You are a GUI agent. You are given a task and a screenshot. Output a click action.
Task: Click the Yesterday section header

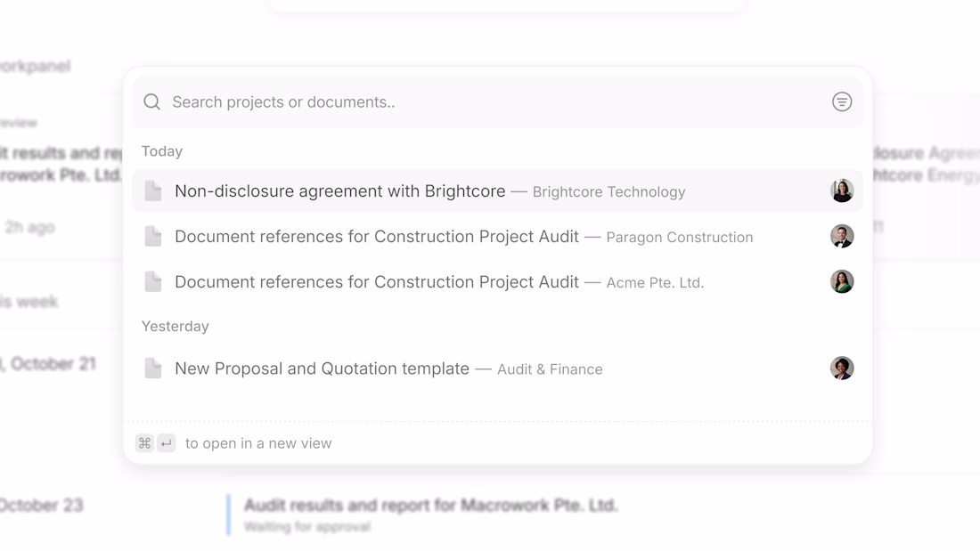(x=176, y=327)
